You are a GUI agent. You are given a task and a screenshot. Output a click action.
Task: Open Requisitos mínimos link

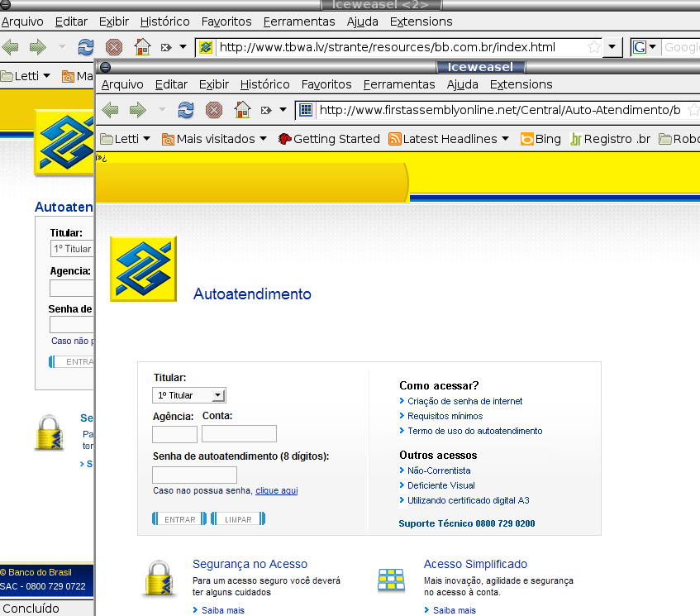[x=445, y=416]
